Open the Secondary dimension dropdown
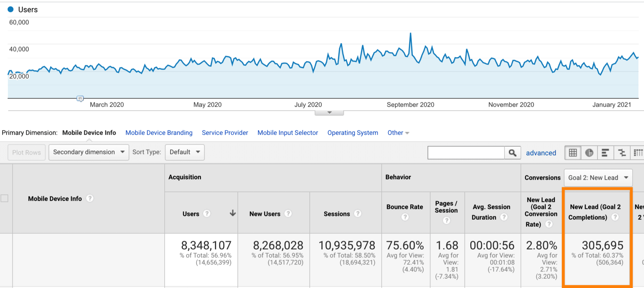This screenshot has width=644, height=288. pos(89,152)
